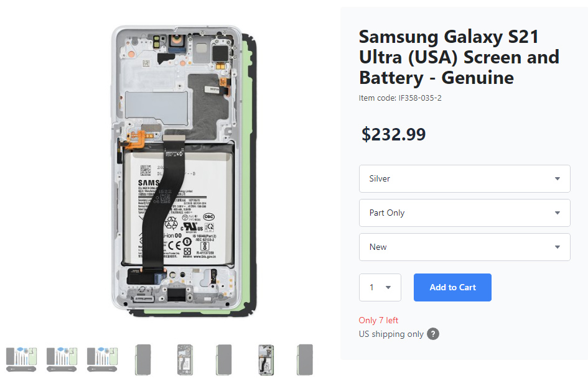Screen dimensions: 588x386
Task: Open the Silver color dropdown
Action: [x=464, y=178]
